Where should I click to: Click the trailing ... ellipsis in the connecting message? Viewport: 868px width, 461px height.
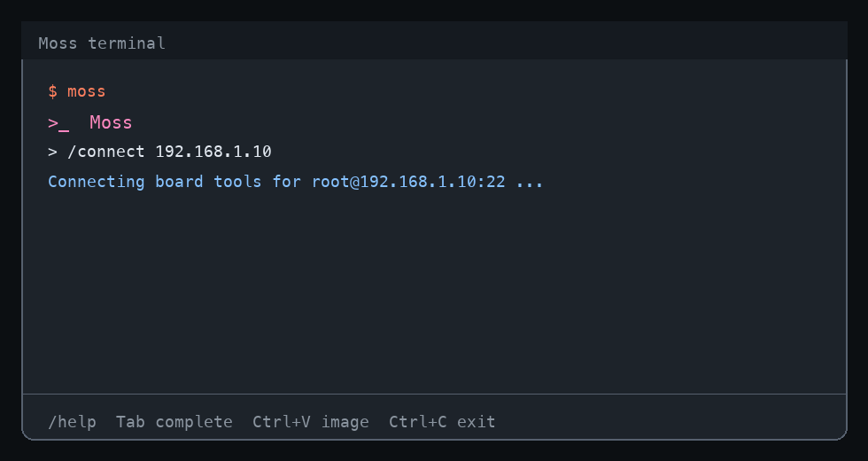coord(530,182)
